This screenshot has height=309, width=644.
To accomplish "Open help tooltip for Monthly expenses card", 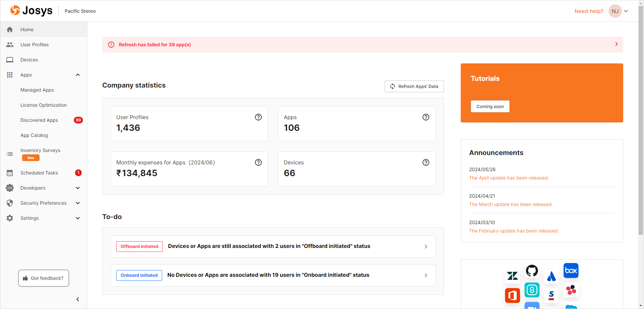I will coord(258,162).
